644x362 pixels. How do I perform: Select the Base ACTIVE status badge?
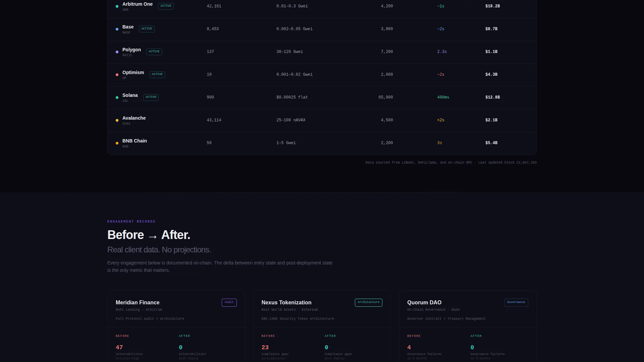147,29
